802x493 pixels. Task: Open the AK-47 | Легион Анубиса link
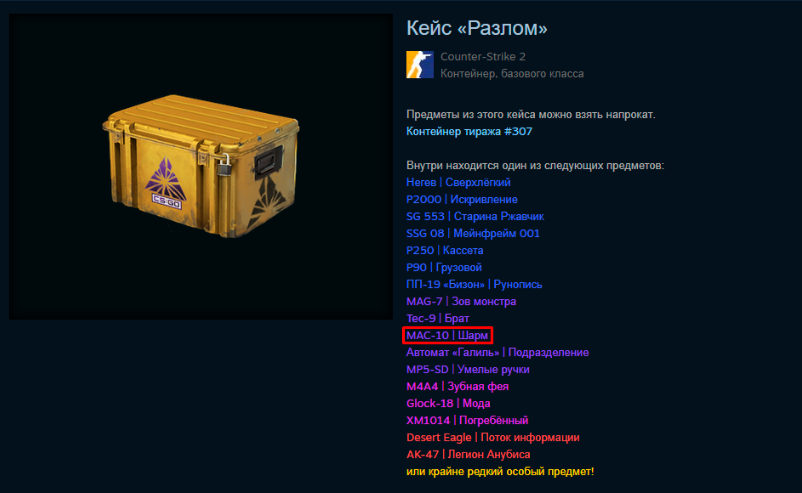(x=469, y=454)
